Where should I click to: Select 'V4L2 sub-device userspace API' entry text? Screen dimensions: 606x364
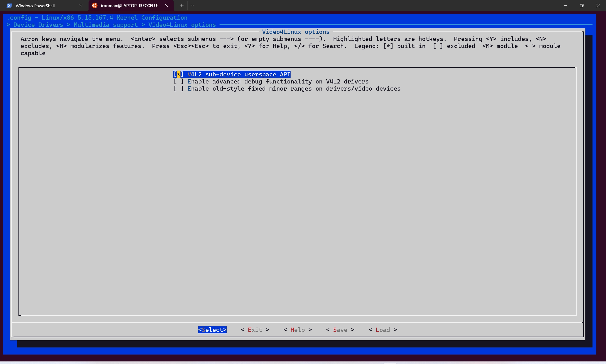coord(239,74)
